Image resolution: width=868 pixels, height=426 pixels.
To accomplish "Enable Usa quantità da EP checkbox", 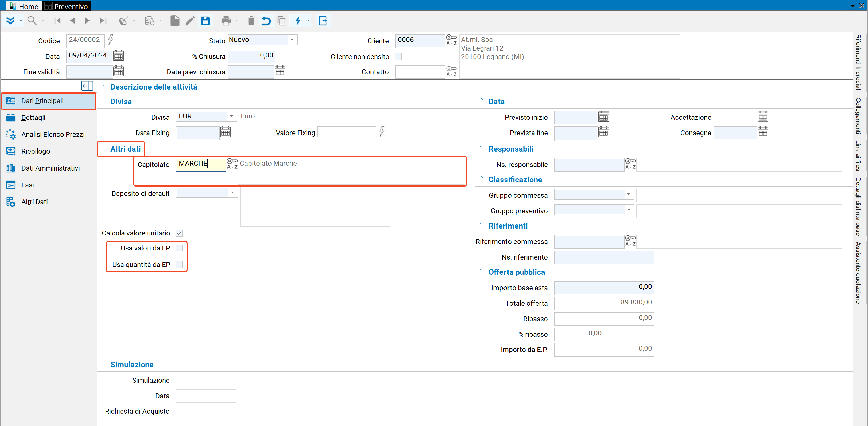I will (x=179, y=265).
